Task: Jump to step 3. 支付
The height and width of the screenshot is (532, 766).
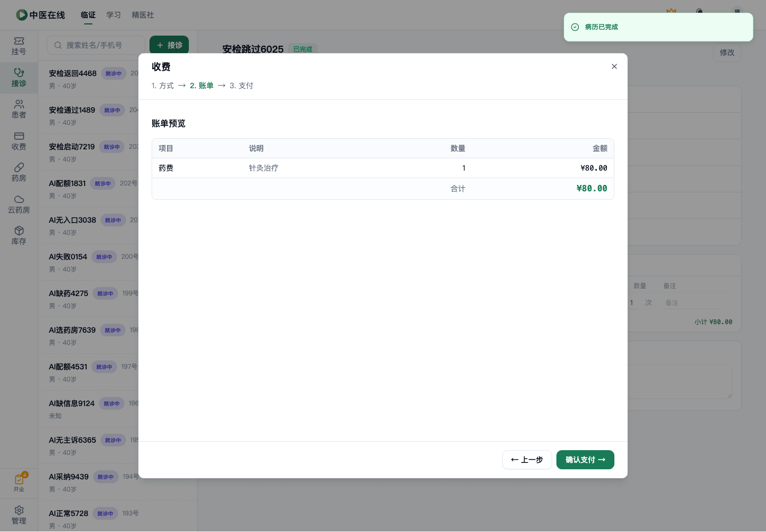Action: [x=242, y=86]
